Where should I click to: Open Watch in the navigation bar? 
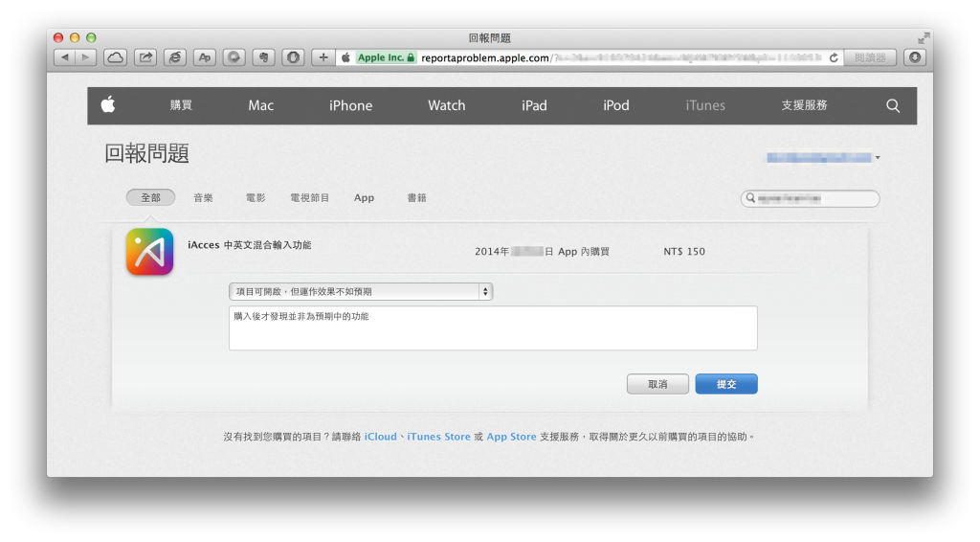pos(446,105)
